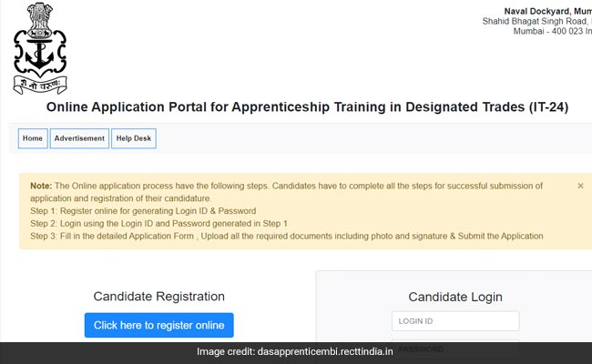592x364 pixels.
Task: Select the Candidate Registration heading
Action: 158,297
